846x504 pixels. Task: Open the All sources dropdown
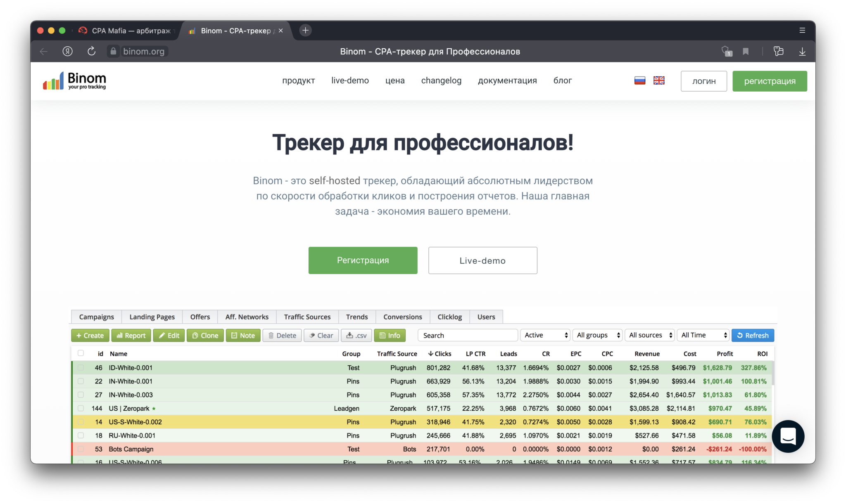point(650,335)
